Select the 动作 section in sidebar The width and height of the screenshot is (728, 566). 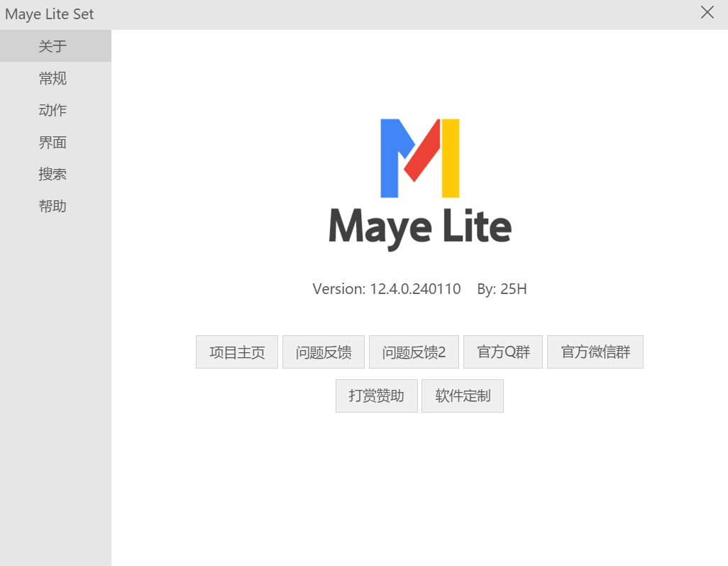point(52,110)
